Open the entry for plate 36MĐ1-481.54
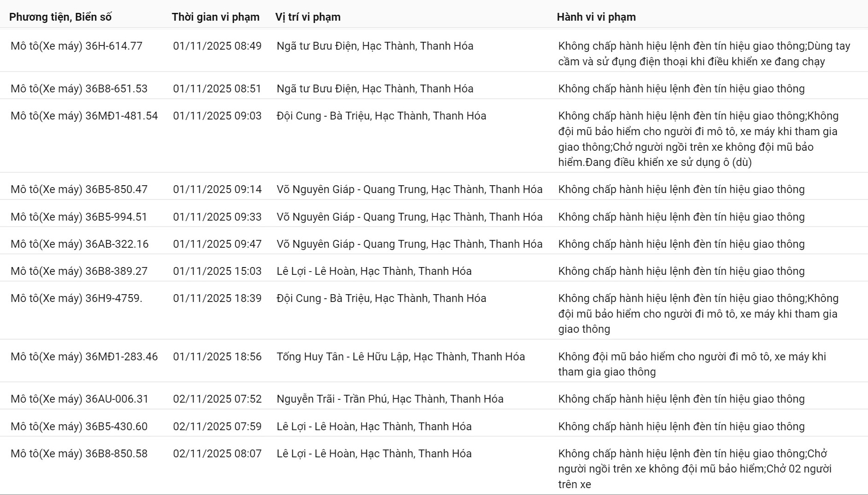868x495 pixels. pyautogui.click(x=84, y=116)
